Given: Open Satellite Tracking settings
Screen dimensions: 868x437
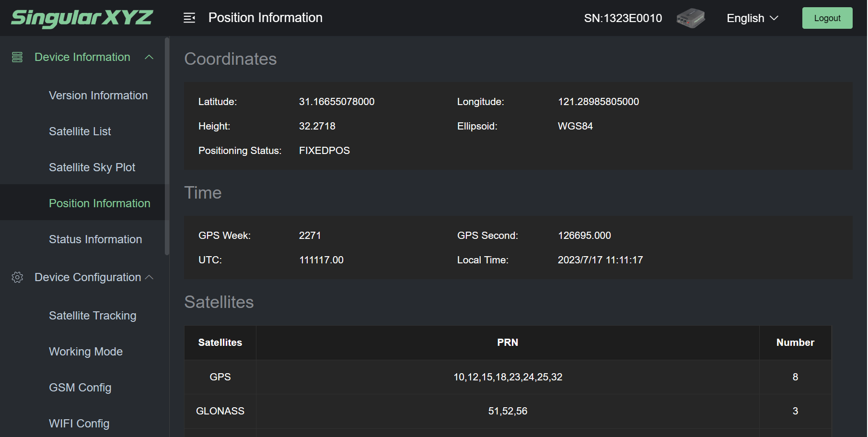Looking at the screenshot, I should (x=93, y=316).
